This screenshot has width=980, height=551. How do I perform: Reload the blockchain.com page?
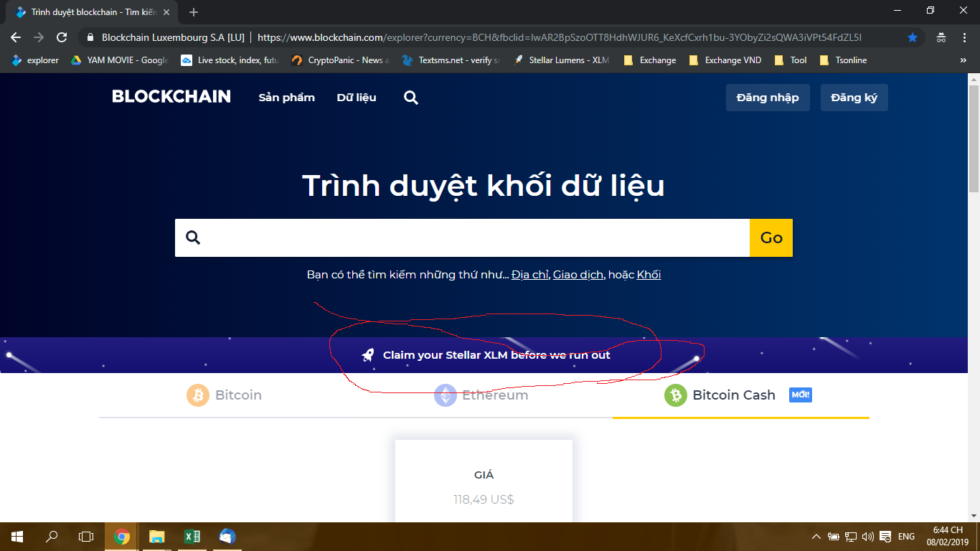[62, 37]
